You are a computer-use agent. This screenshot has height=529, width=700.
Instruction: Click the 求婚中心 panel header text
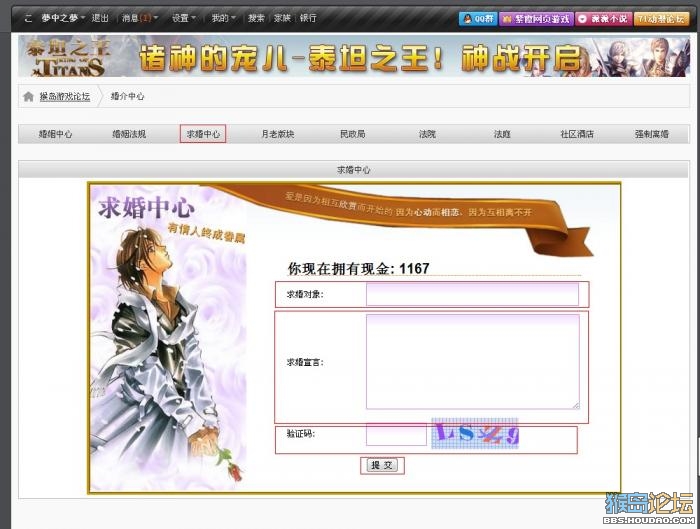tap(354, 170)
